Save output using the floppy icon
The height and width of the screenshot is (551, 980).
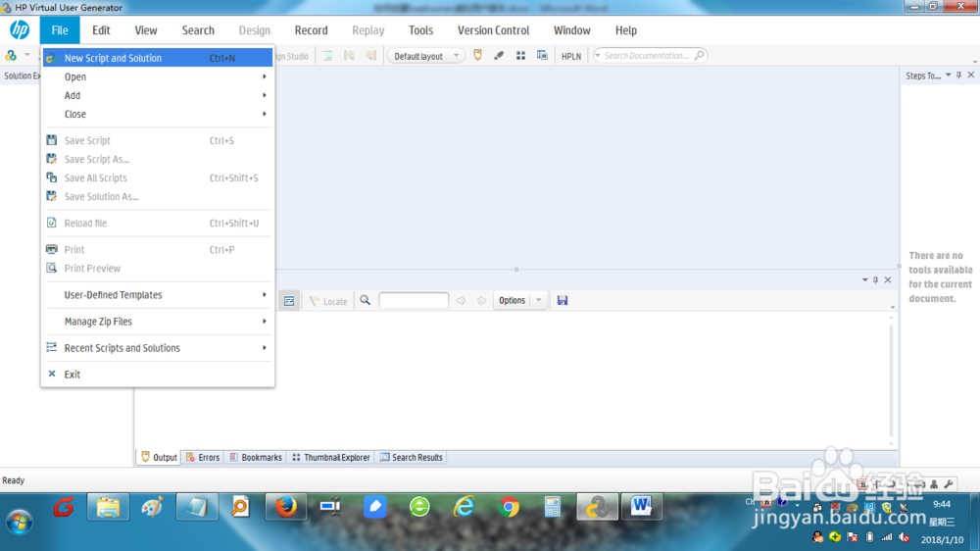[x=563, y=300]
